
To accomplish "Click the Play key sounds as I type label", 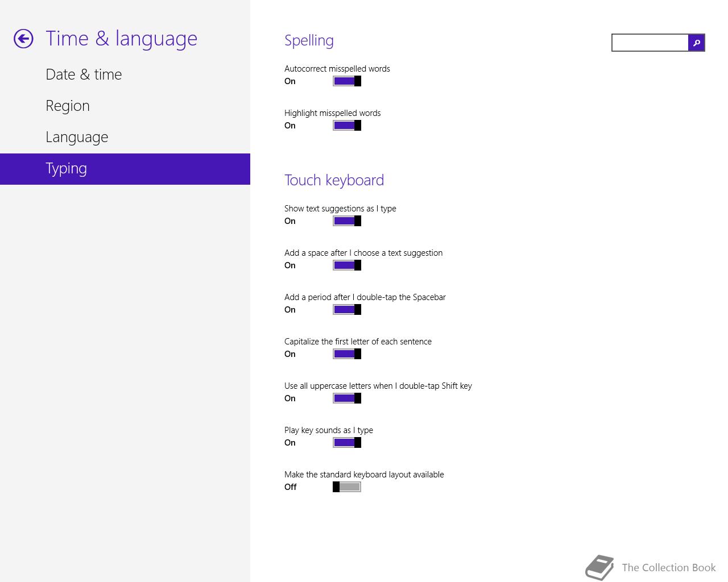I will pos(329,430).
